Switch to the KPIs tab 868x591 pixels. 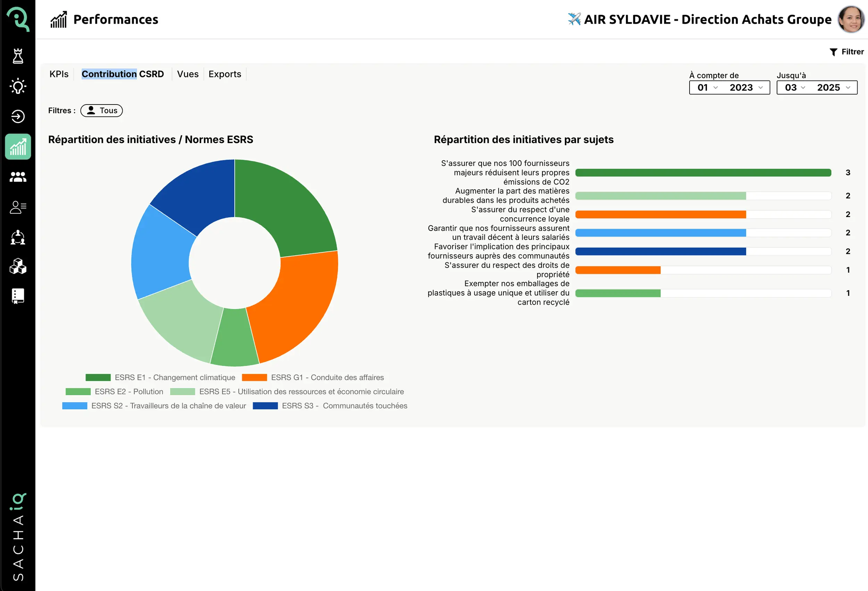click(59, 74)
